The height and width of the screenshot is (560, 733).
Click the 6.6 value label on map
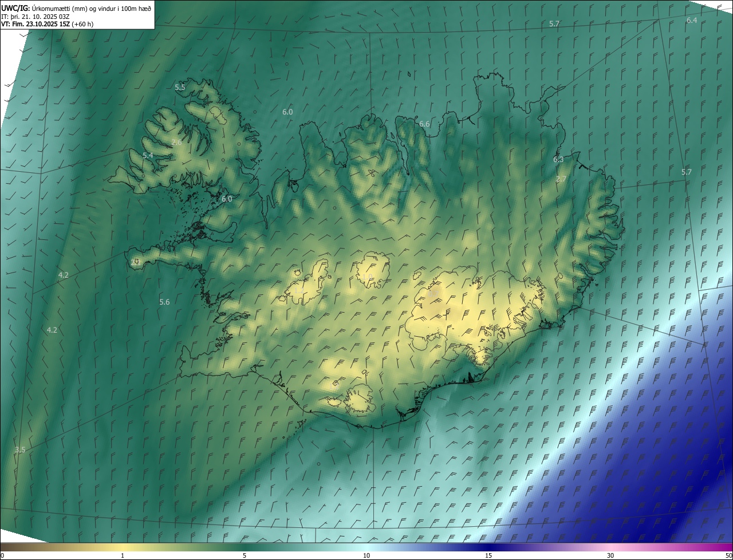[x=424, y=124]
